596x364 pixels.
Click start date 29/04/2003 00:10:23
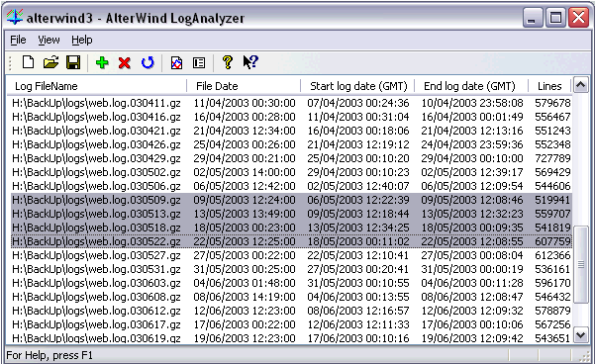[x=358, y=172]
